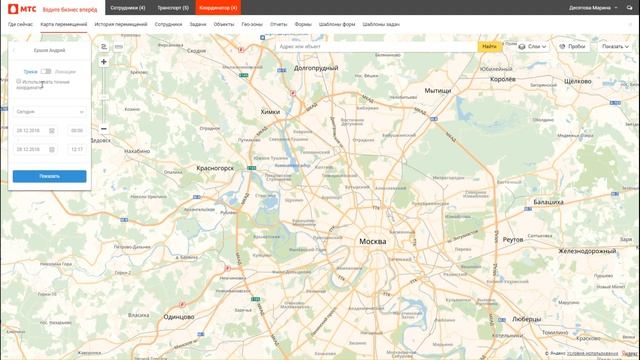Screen dimensions: 640x360
Task: Switch to Координатор (4) top tab
Action: click(x=218, y=7)
